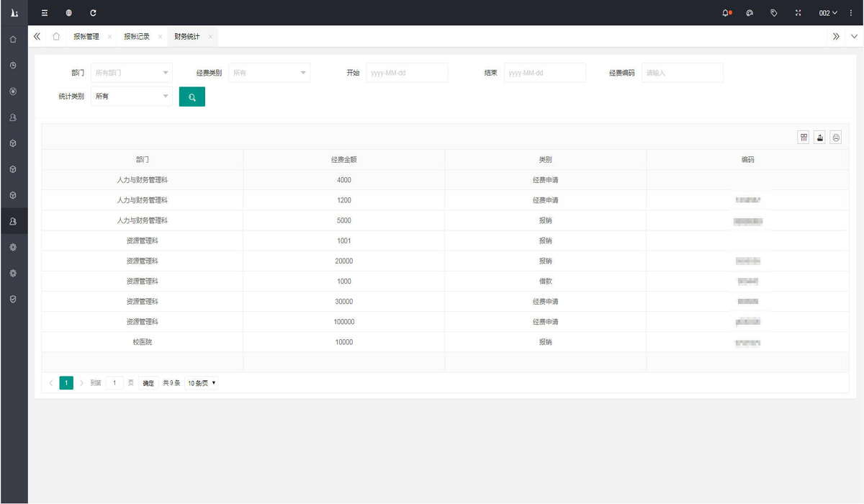Close the 财务统计 tab
Image resolution: width=864 pixels, height=504 pixels.
(210, 37)
